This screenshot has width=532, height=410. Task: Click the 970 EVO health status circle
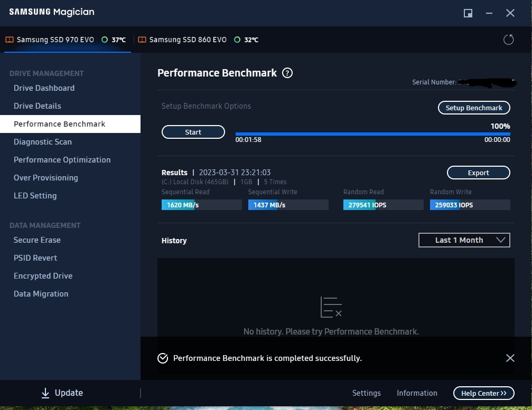tap(105, 40)
